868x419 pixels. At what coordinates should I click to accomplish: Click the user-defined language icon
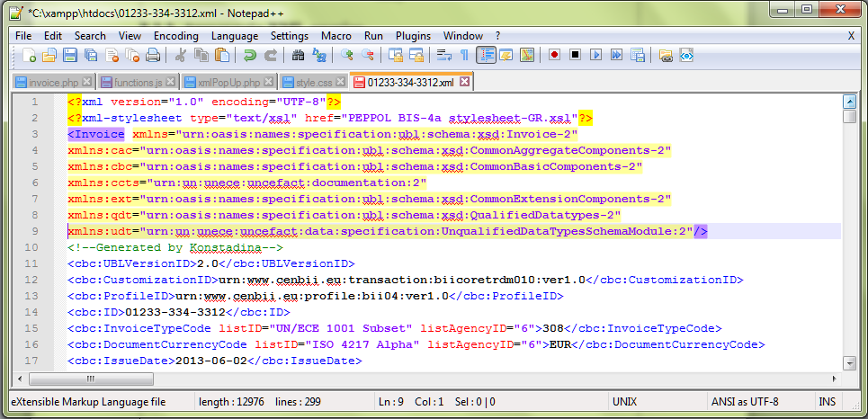[506, 56]
